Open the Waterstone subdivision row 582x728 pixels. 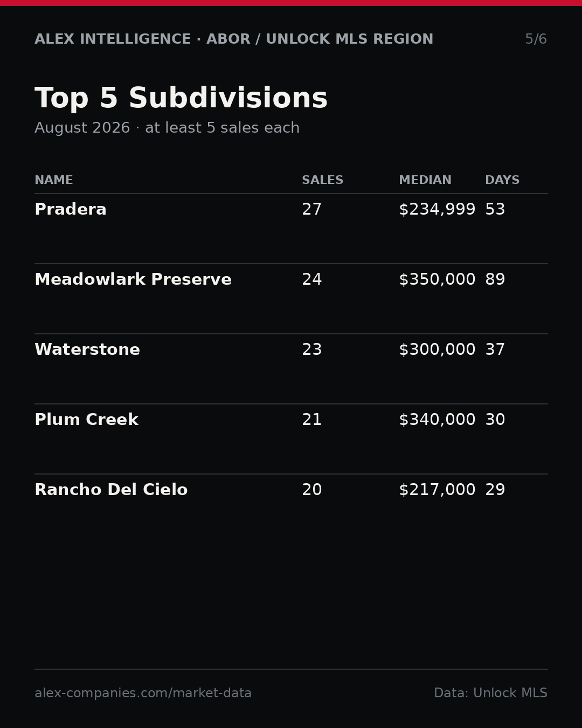point(291,369)
